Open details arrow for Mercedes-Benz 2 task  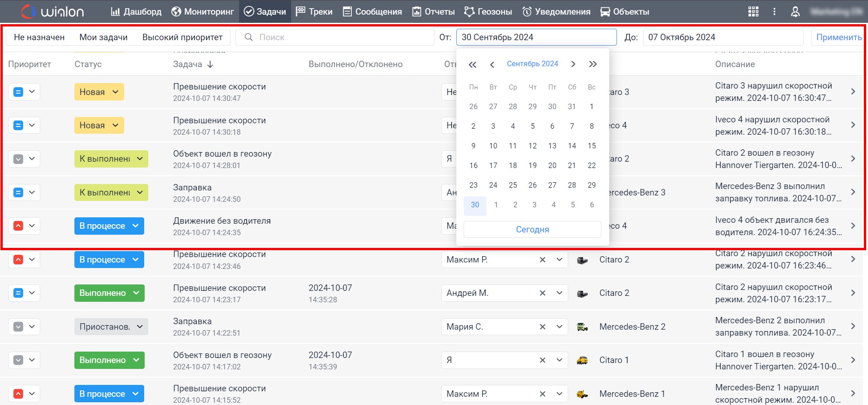(x=853, y=326)
